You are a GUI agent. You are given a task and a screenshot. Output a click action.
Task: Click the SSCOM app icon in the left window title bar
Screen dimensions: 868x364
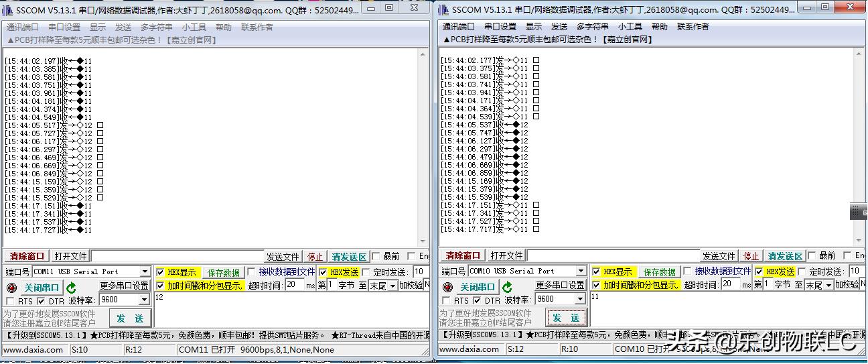pyautogui.click(x=8, y=9)
